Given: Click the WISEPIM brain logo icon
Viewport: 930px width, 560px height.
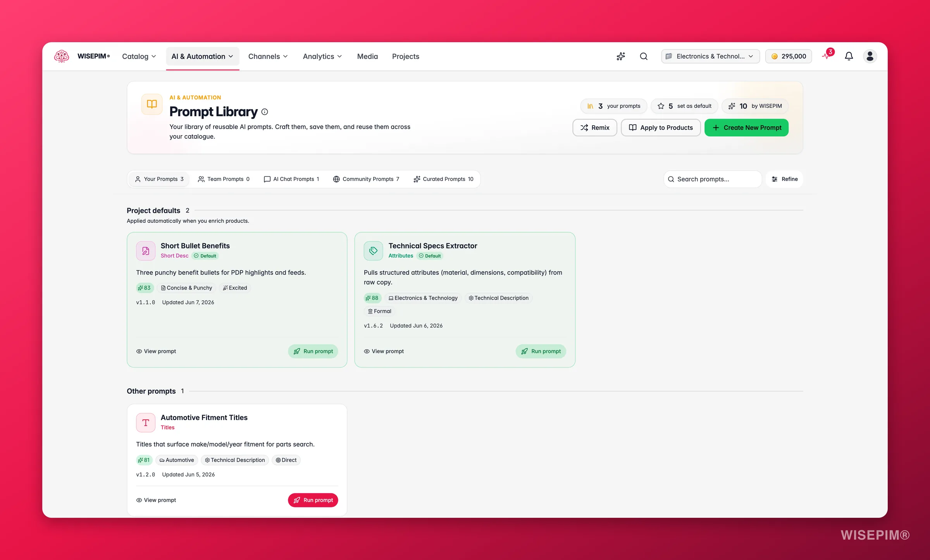Looking at the screenshot, I should pyautogui.click(x=62, y=56).
